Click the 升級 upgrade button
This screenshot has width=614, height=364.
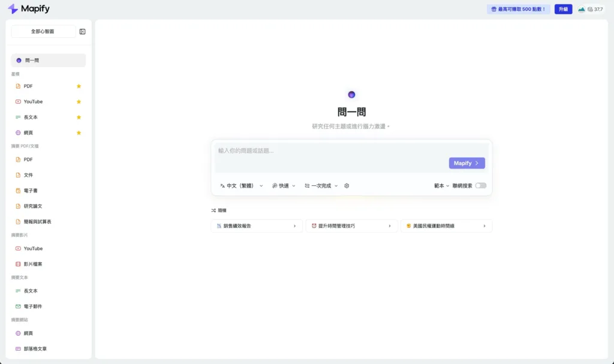562,9
